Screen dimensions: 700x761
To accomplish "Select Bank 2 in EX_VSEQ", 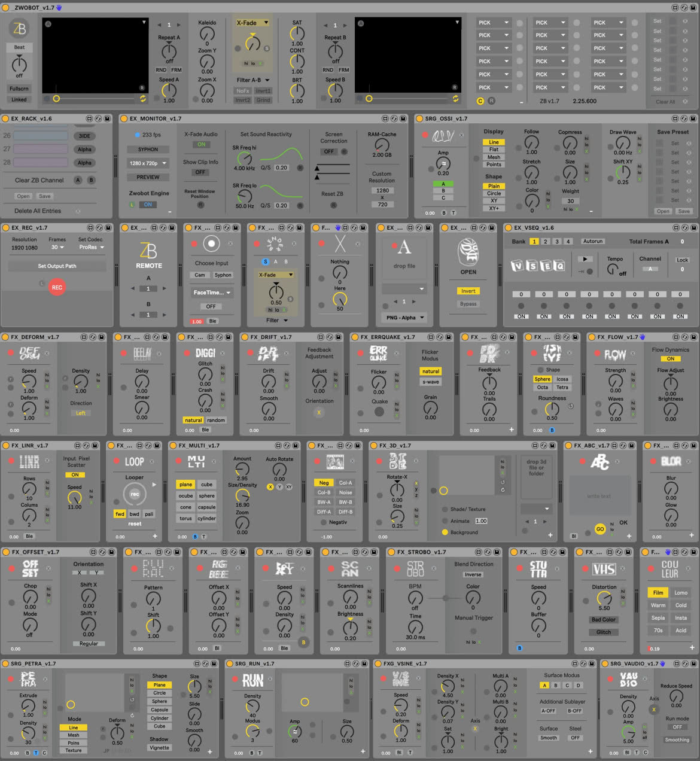I will tap(545, 242).
